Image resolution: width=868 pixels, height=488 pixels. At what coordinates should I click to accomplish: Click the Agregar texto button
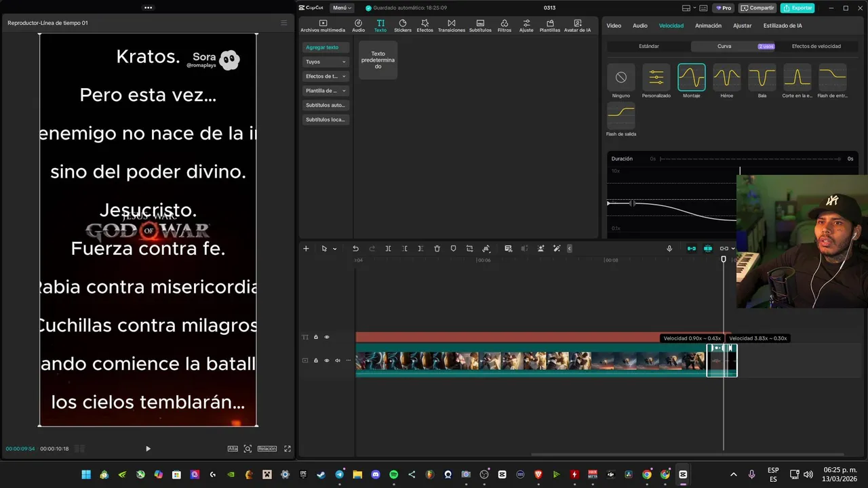click(x=326, y=47)
